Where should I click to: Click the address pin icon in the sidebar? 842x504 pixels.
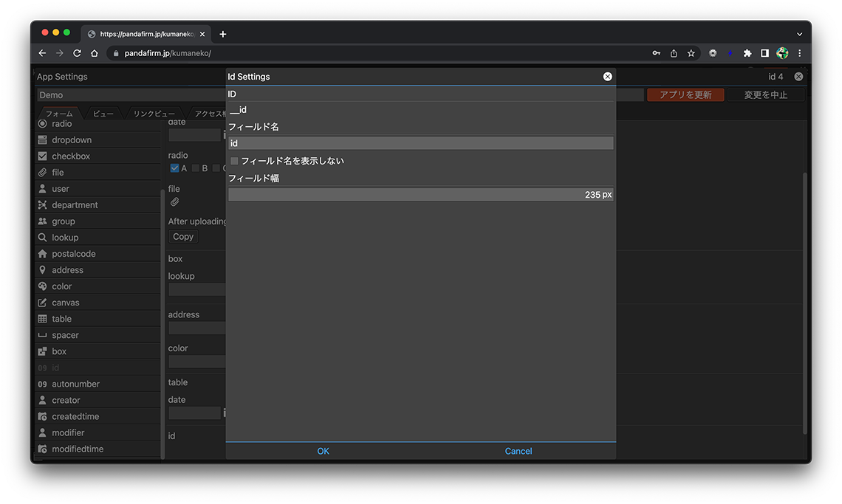click(x=42, y=270)
